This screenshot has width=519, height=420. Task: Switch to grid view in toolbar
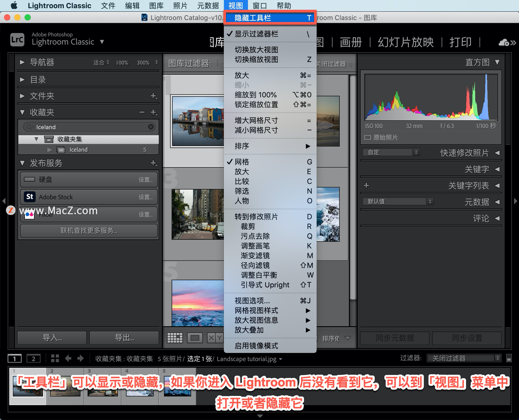175,338
